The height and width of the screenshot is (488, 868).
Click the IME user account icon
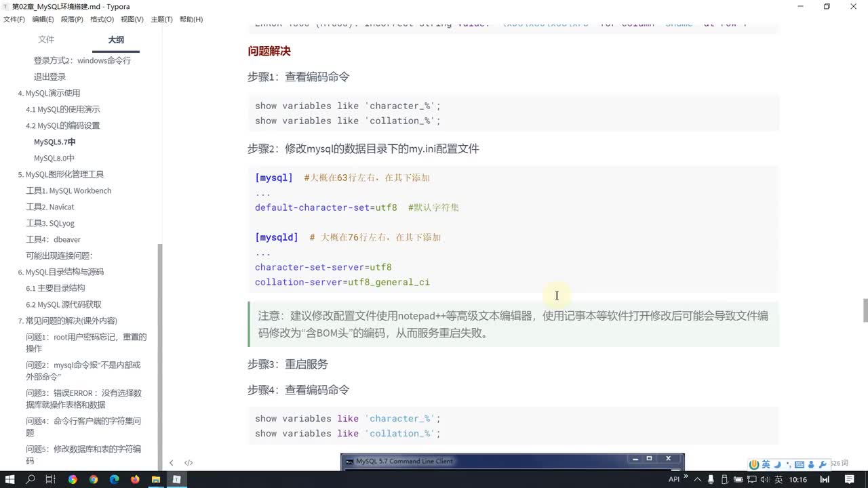coord(812,464)
